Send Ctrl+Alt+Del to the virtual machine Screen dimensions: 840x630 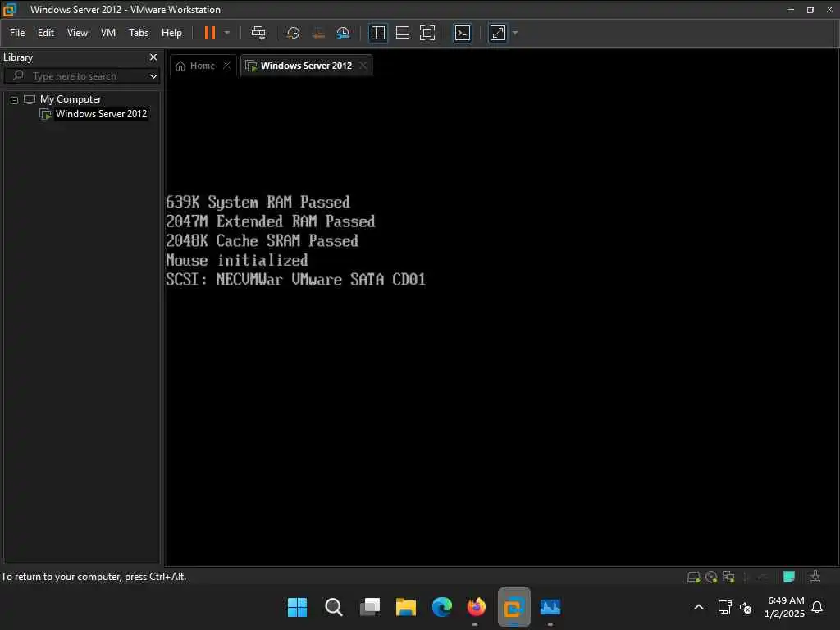[x=258, y=33]
